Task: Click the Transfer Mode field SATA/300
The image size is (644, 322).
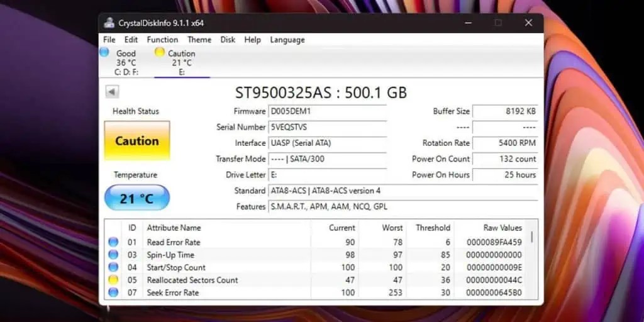Action: (x=327, y=159)
